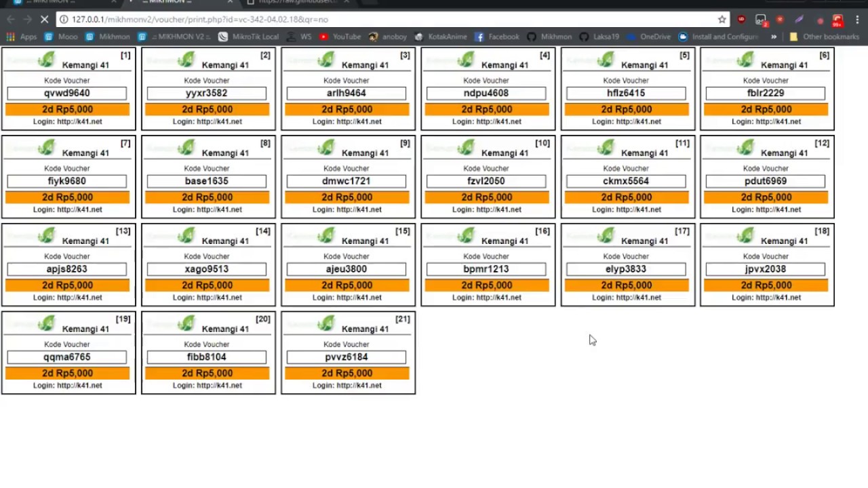868x488 pixels.
Task: Click the green leaf logo on voucher 10
Action: [x=465, y=148]
